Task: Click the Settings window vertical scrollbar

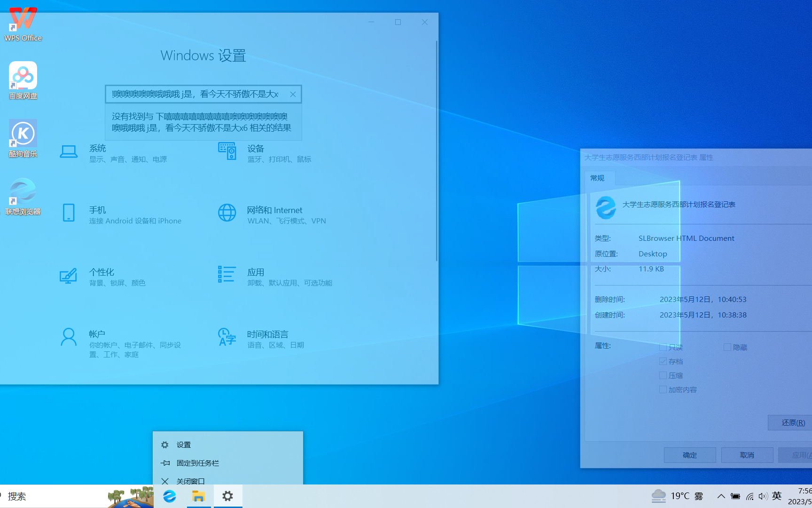Action: tap(437, 151)
